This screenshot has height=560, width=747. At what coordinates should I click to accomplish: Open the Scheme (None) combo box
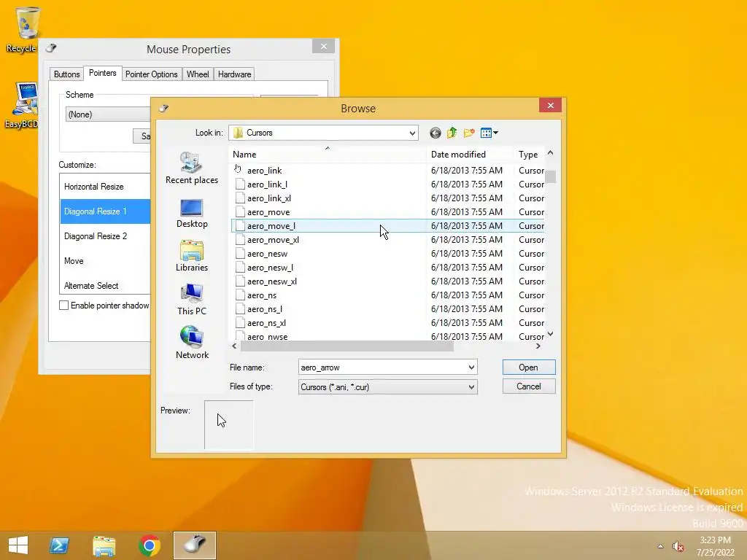coord(108,114)
